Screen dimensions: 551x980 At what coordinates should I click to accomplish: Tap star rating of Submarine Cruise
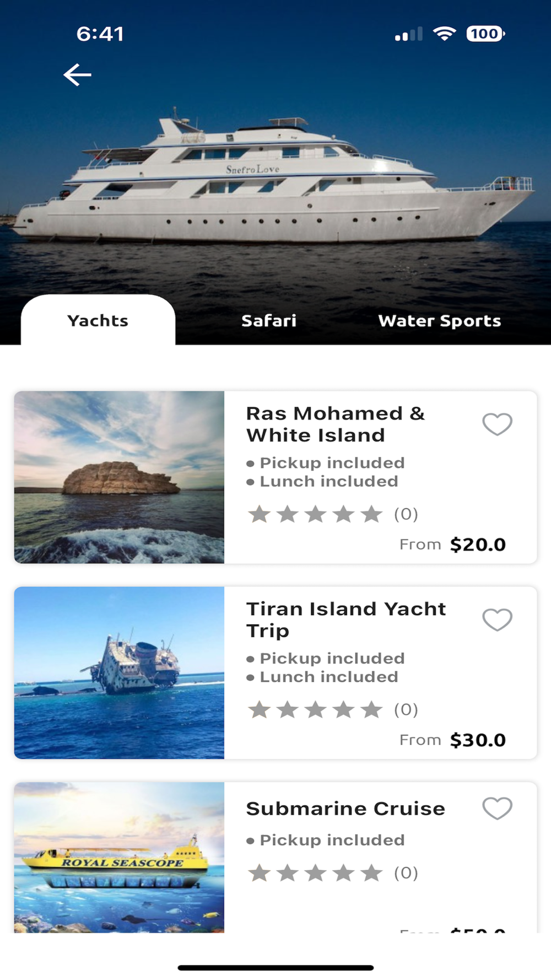click(x=315, y=873)
